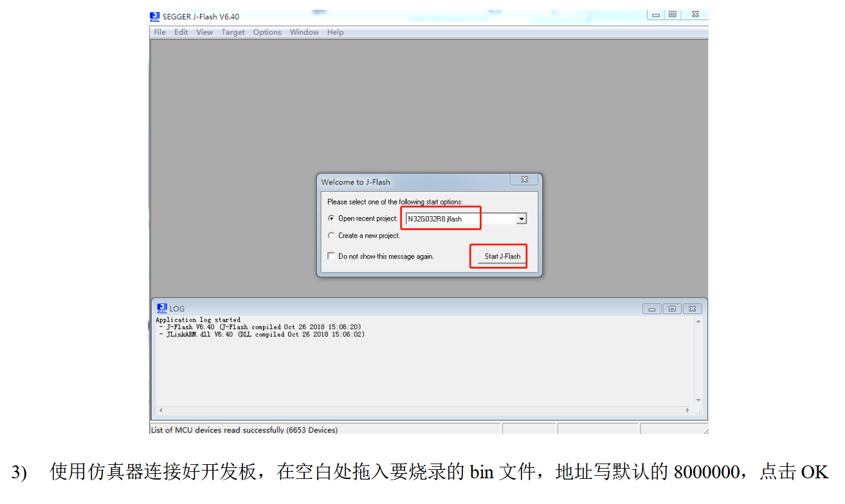Open the Target menu
The height and width of the screenshot is (504, 845).
click(233, 32)
